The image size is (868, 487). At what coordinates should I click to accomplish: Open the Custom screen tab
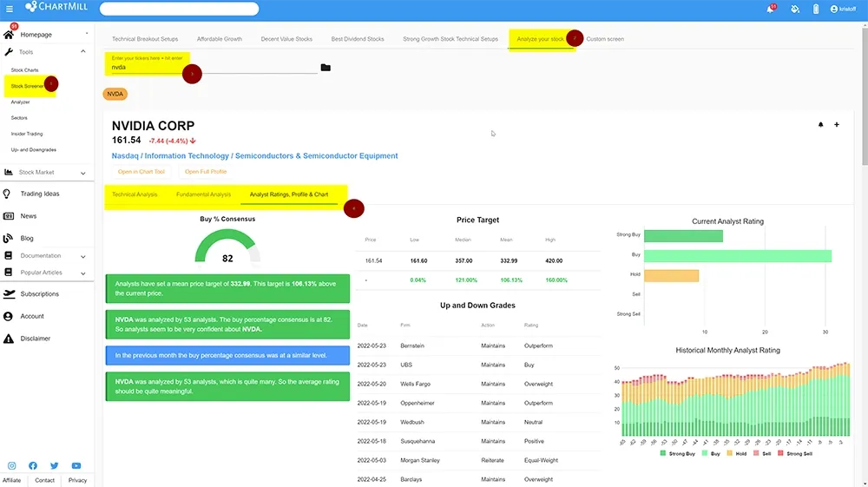[x=604, y=39]
